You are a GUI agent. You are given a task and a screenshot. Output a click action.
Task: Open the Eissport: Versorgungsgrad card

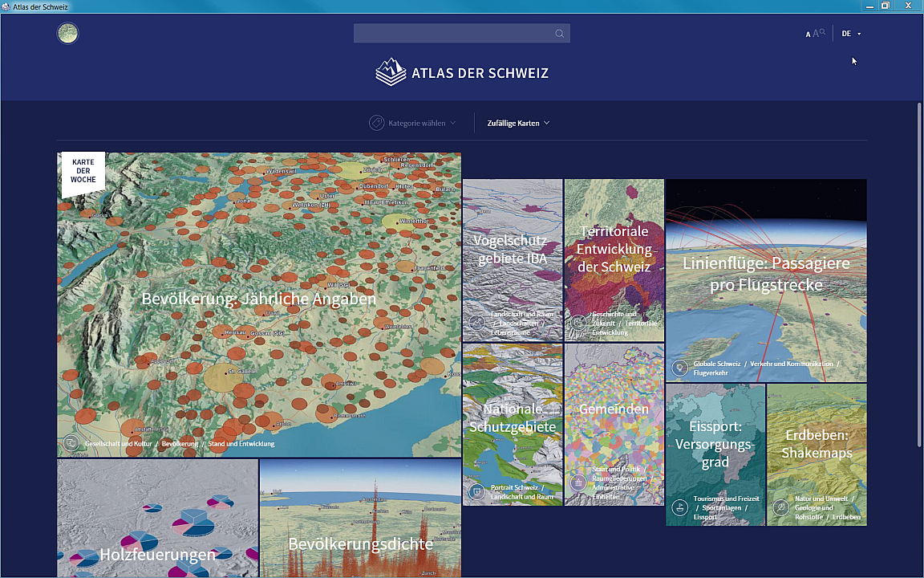click(715, 454)
